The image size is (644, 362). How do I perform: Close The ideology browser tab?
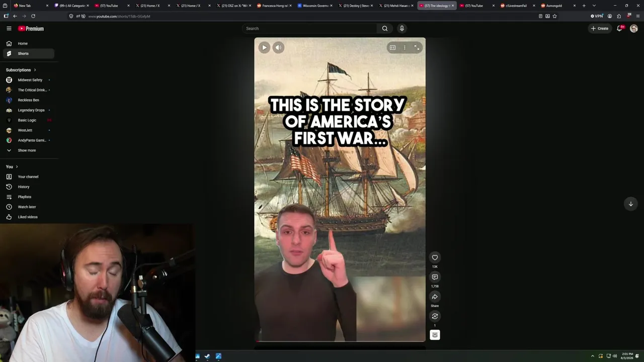(453, 6)
